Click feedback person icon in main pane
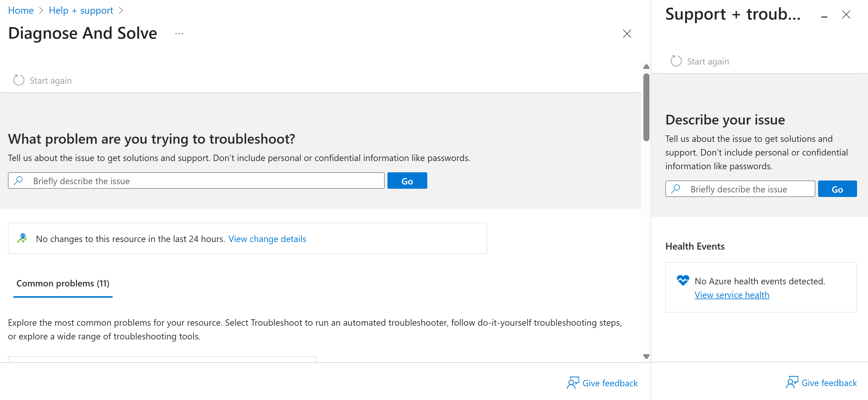The height and width of the screenshot is (400, 868). coord(573,383)
